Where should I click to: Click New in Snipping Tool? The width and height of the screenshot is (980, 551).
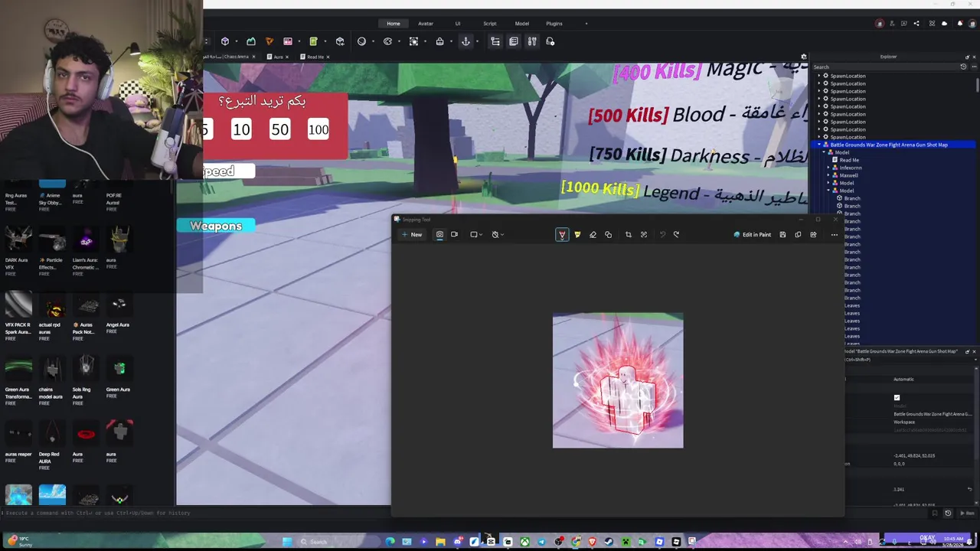[411, 234]
